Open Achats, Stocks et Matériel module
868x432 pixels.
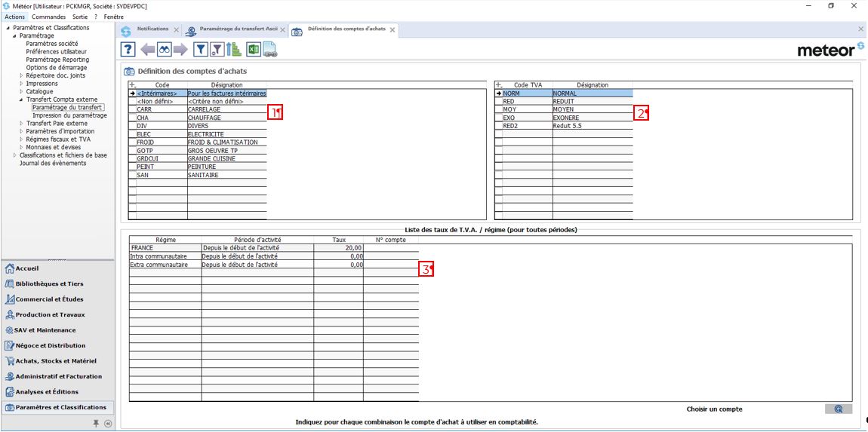click(57, 361)
